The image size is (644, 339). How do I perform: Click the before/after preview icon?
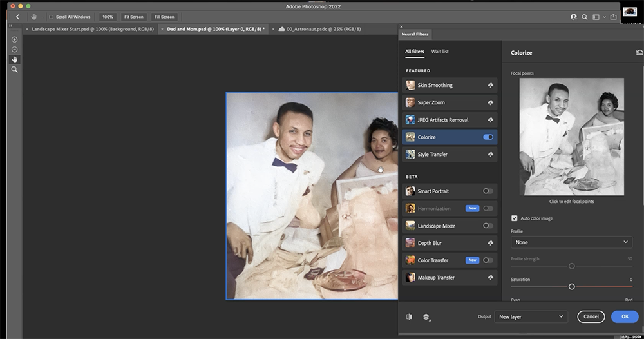click(x=409, y=316)
